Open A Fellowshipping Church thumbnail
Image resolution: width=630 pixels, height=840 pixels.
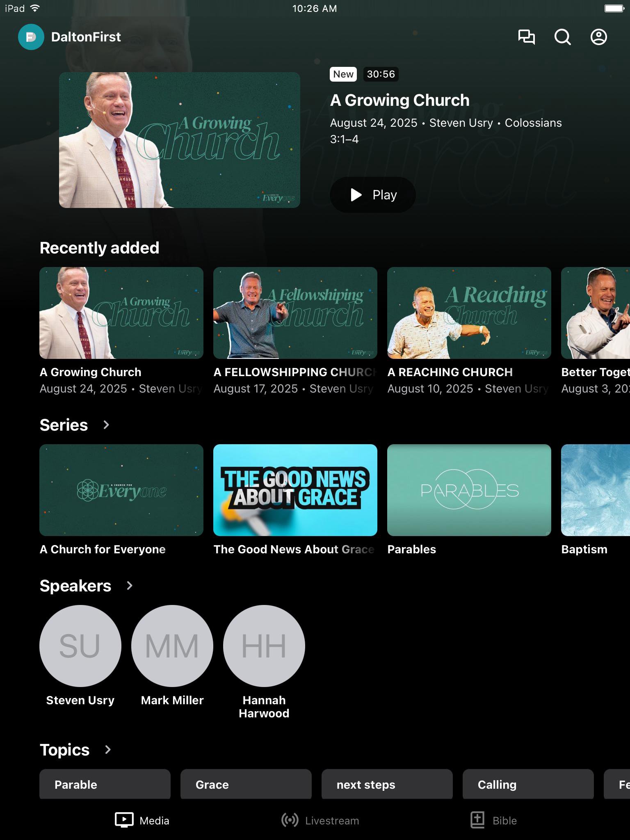(x=295, y=313)
